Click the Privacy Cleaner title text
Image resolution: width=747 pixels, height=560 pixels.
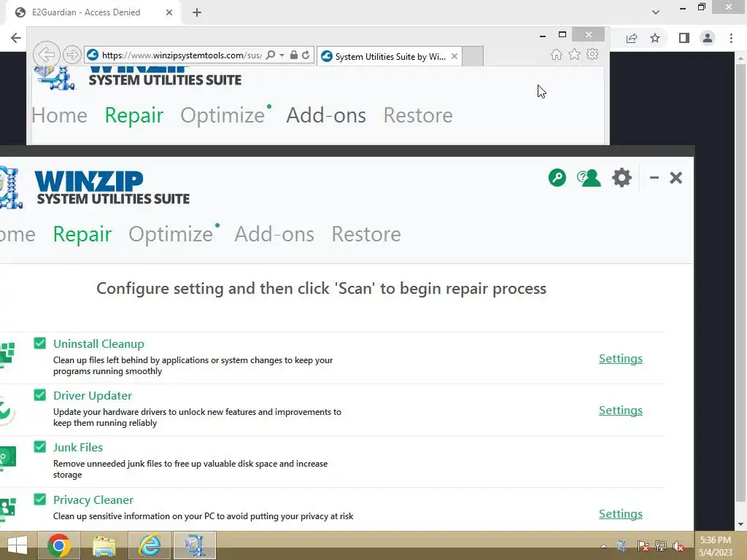(x=93, y=500)
